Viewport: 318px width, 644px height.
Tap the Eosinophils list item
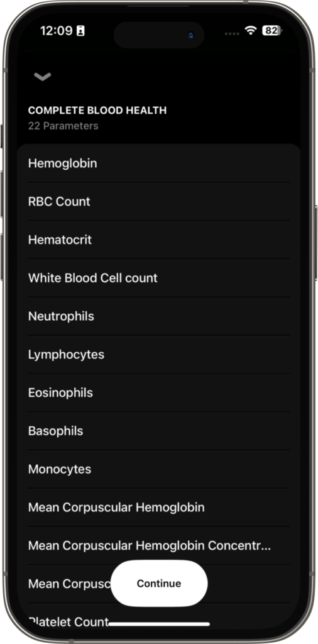159,392
